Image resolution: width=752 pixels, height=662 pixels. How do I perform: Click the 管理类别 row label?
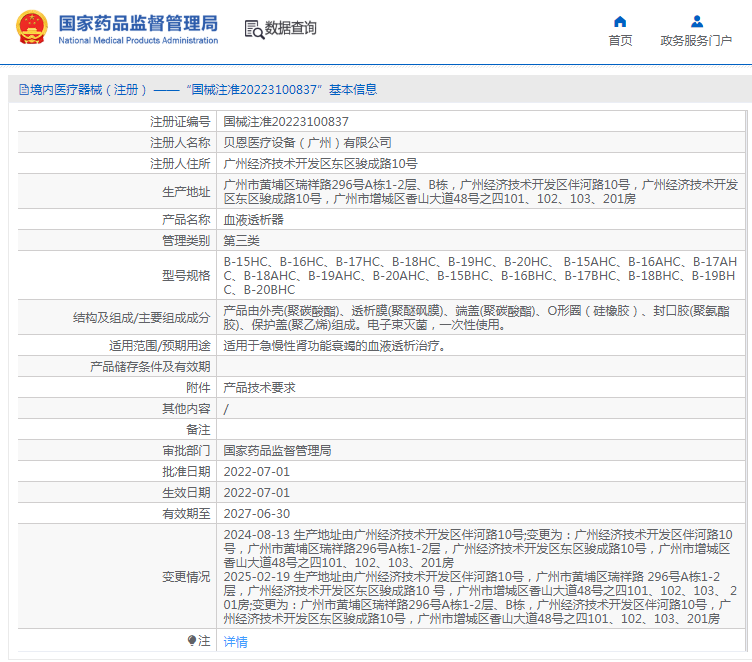click(186, 241)
